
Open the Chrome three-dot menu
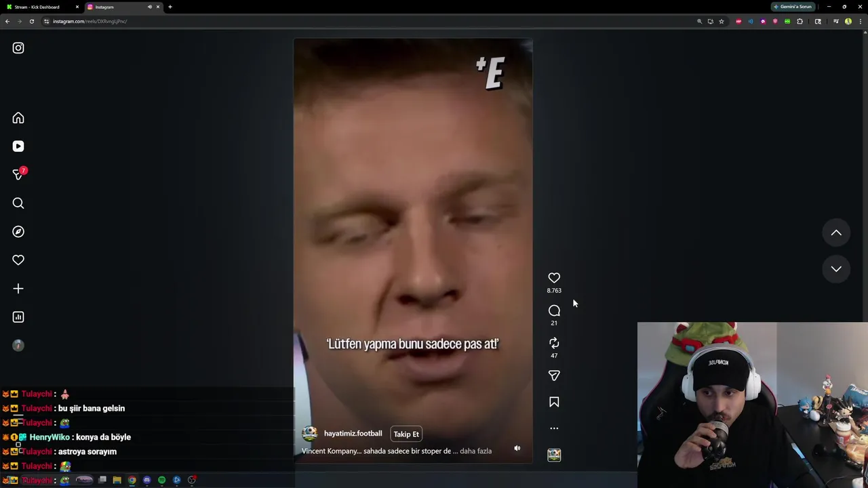tap(861, 21)
